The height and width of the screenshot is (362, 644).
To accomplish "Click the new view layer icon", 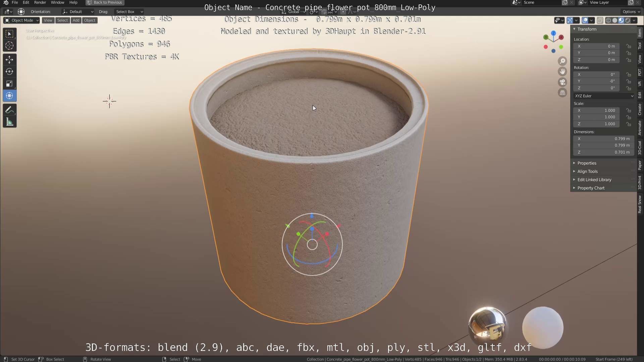I will (x=631, y=2).
